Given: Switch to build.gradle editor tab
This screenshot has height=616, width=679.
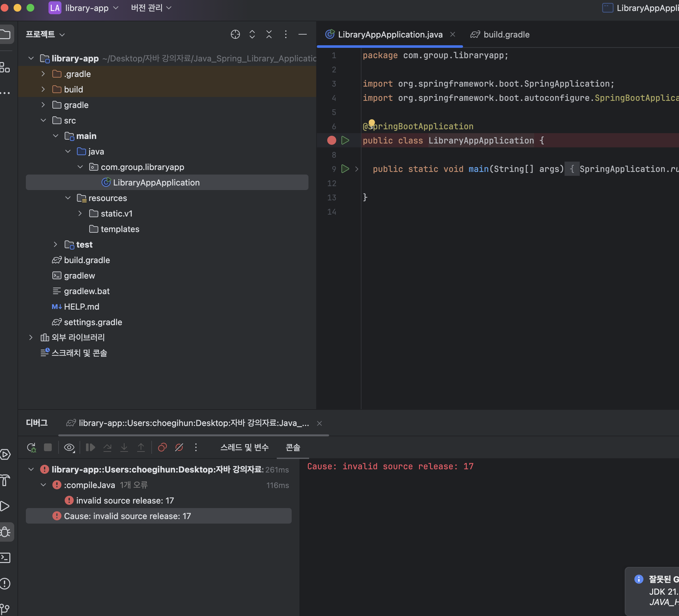Looking at the screenshot, I should pos(500,34).
